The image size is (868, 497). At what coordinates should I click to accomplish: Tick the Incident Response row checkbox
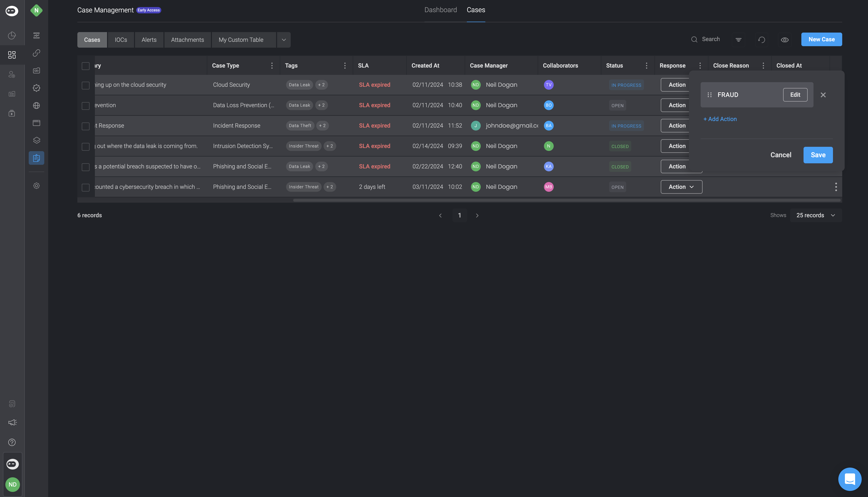coord(86,126)
